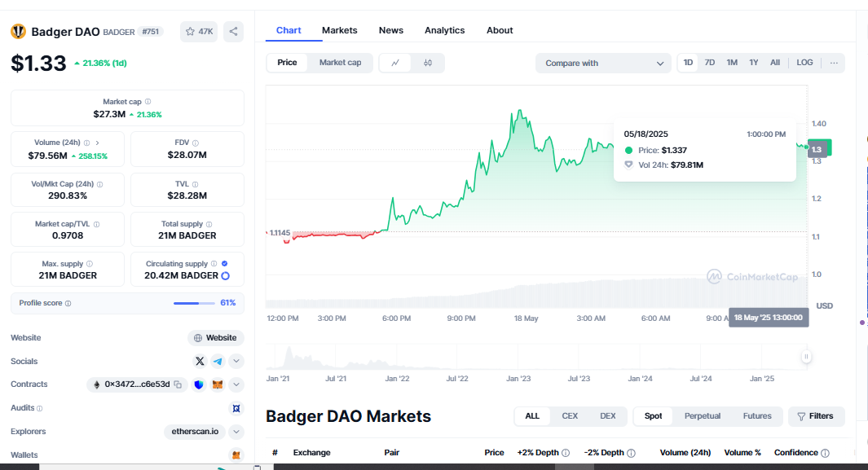Image resolution: width=868 pixels, height=470 pixels.
Task: Copy the contract address 0x3472...c6e53d
Action: point(178,384)
